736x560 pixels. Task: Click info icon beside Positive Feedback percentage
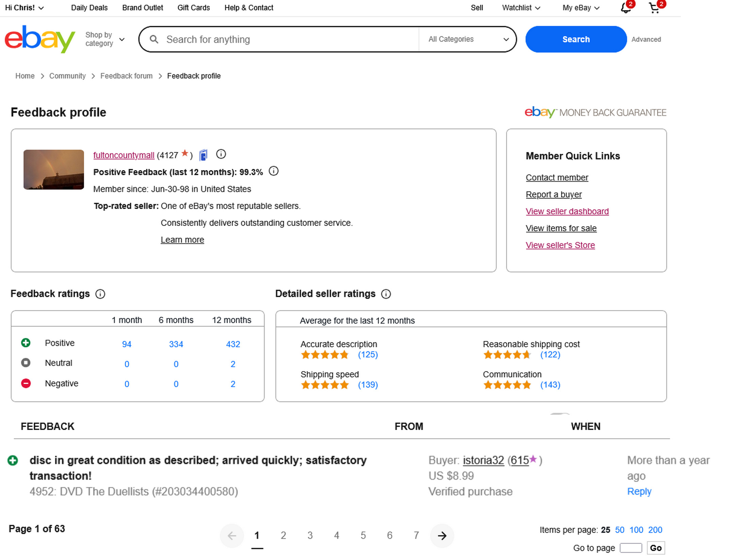click(273, 171)
